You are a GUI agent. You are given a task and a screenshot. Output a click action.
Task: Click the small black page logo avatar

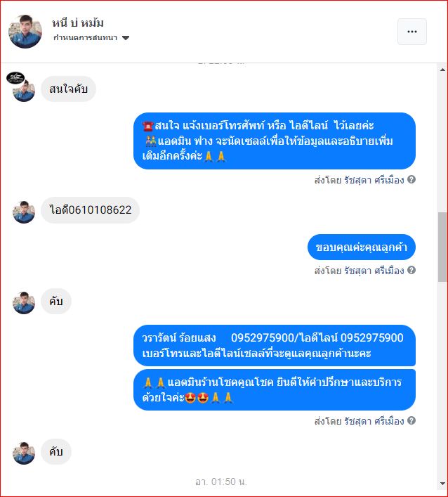click(15, 78)
